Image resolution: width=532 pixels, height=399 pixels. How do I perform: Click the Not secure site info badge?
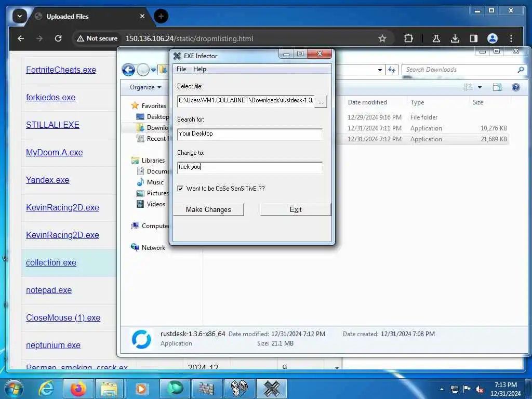97,38
